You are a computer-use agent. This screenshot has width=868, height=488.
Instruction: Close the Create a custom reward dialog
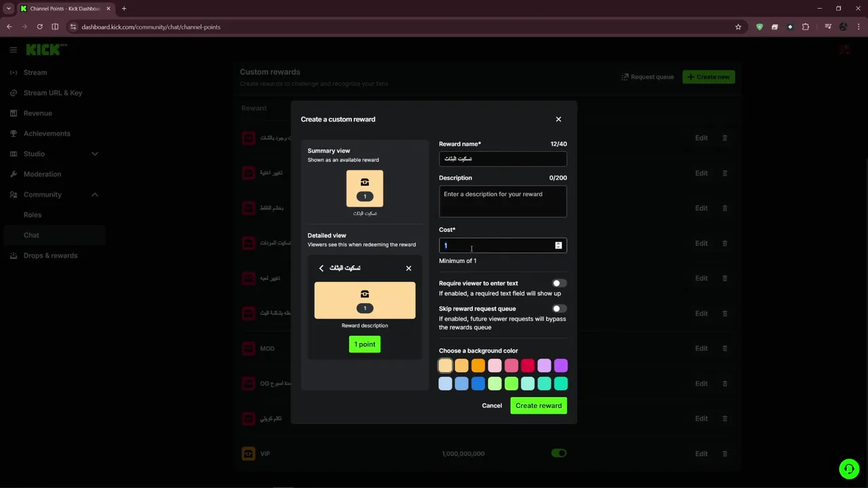click(558, 119)
